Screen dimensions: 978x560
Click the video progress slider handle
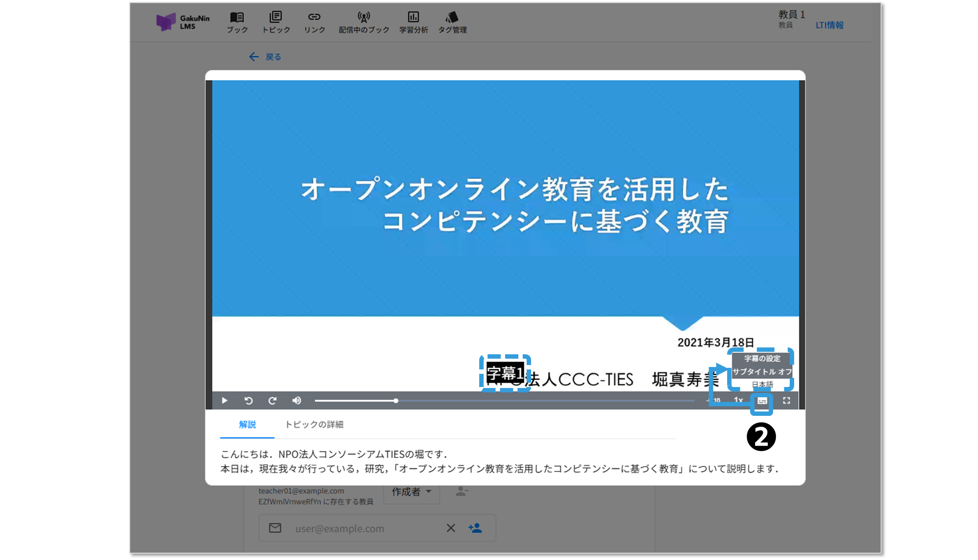click(x=396, y=401)
